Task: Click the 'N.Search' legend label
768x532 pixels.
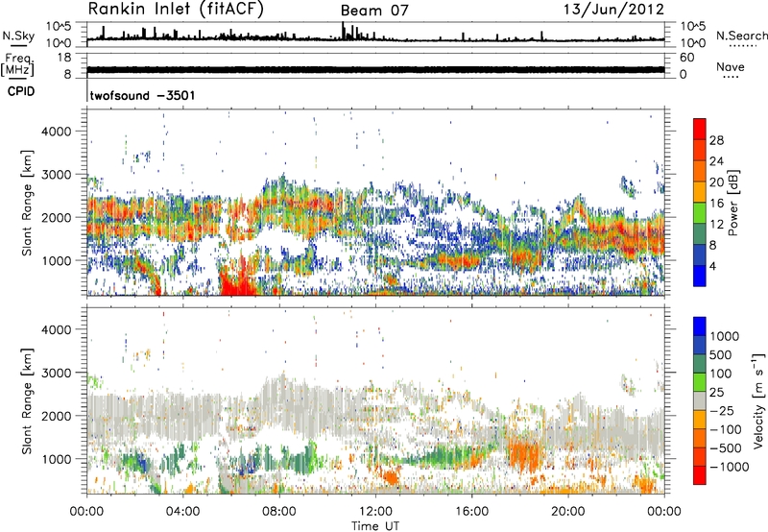Action: [741, 36]
